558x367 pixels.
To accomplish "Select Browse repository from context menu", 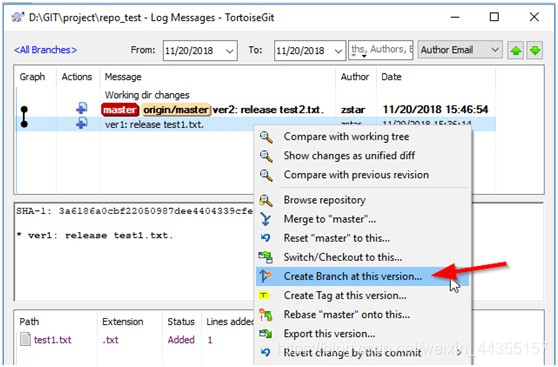I will click(364, 200).
